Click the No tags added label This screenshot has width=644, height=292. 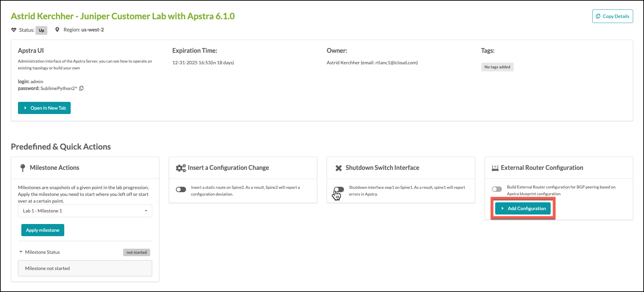click(x=497, y=67)
